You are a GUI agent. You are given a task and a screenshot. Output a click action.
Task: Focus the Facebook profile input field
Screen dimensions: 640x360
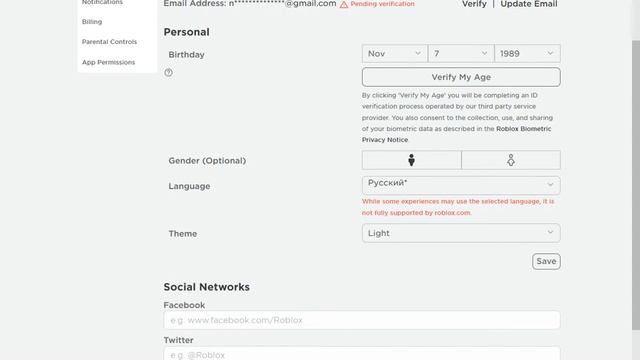coord(362,320)
